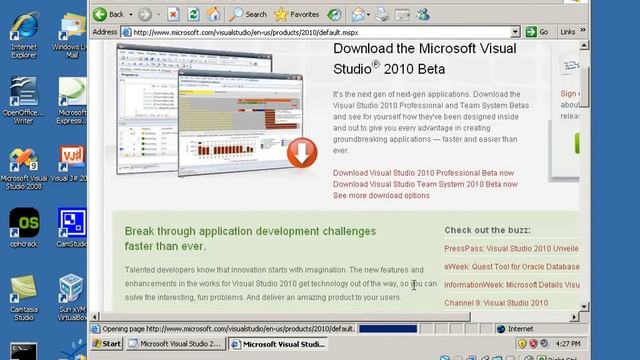Click the Edit page icon in toolbar
The image size is (640, 360).
point(402,15)
